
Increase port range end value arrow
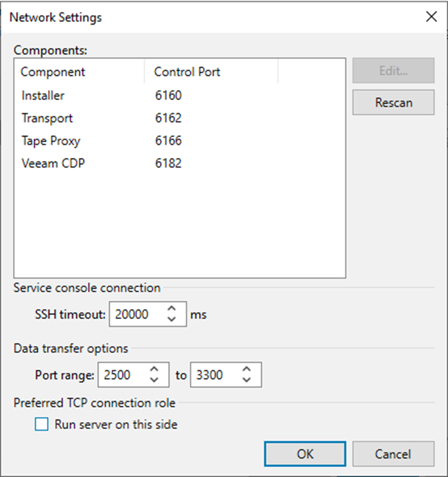pos(247,369)
